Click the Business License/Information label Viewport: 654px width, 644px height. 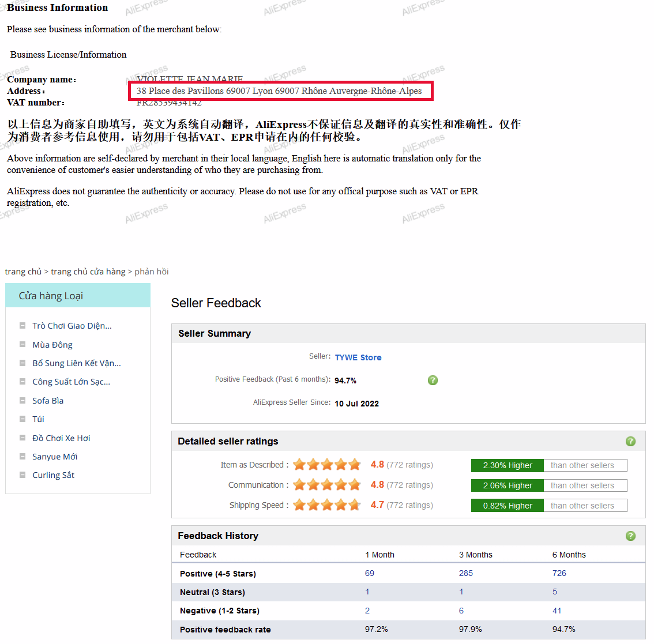point(69,55)
